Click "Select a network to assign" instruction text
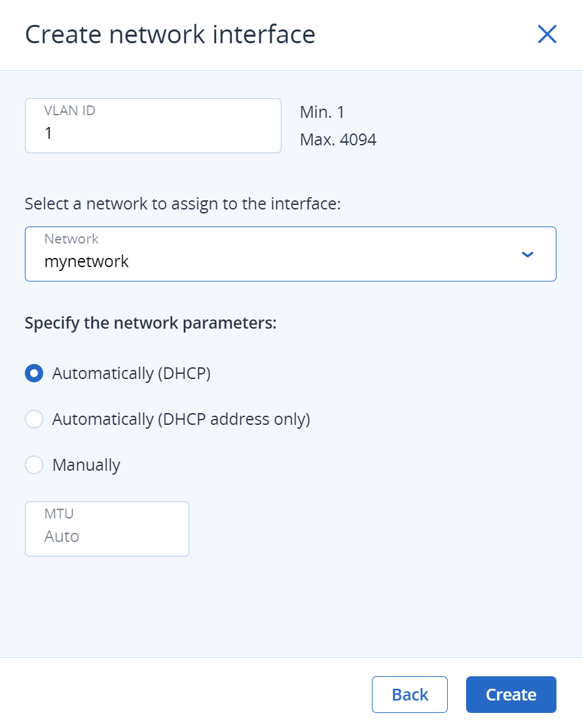 pos(183,204)
